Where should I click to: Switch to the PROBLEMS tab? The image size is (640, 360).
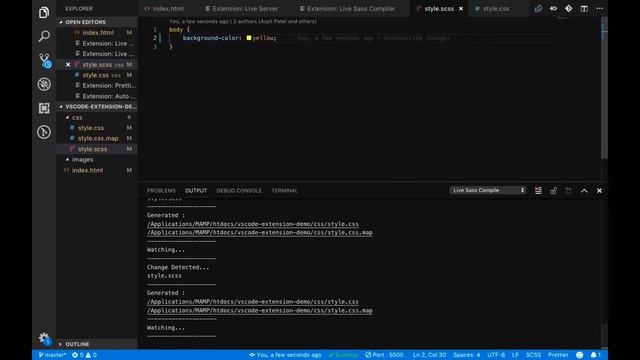click(161, 191)
